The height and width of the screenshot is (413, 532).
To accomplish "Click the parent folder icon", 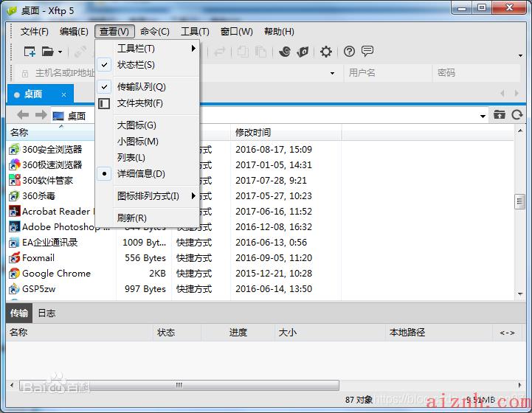I will pyautogui.click(x=499, y=114).
